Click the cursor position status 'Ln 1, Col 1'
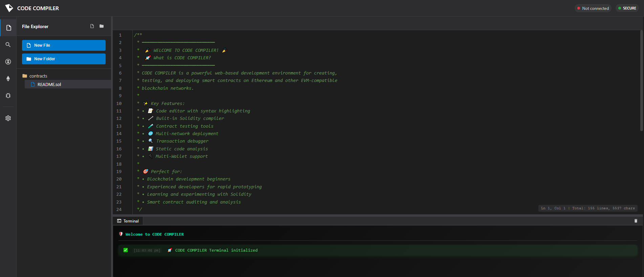The height and width of the screenshot is (277, 644). click(553, 208)
